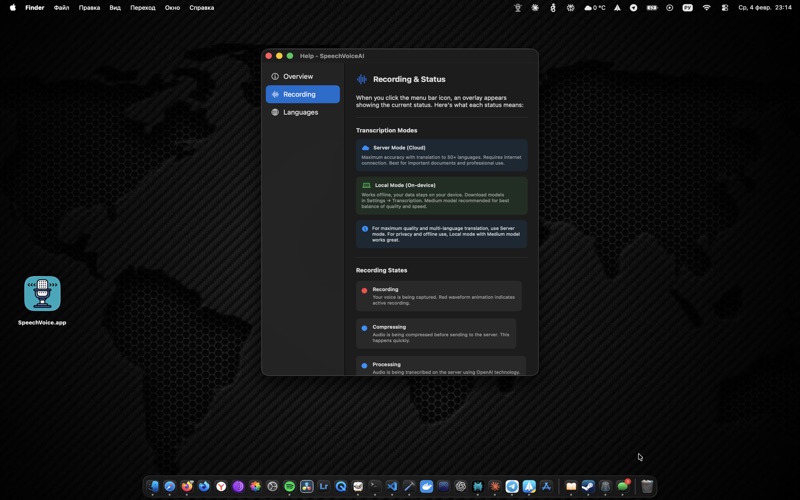
Task: Open the Правка menu
Action: point(89,8)
